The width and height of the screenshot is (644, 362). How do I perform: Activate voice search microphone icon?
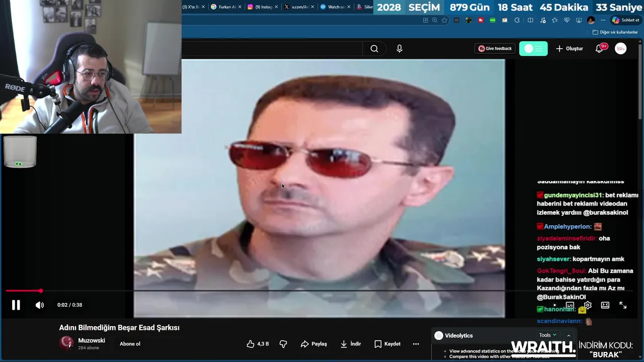(x=399, y=49)
